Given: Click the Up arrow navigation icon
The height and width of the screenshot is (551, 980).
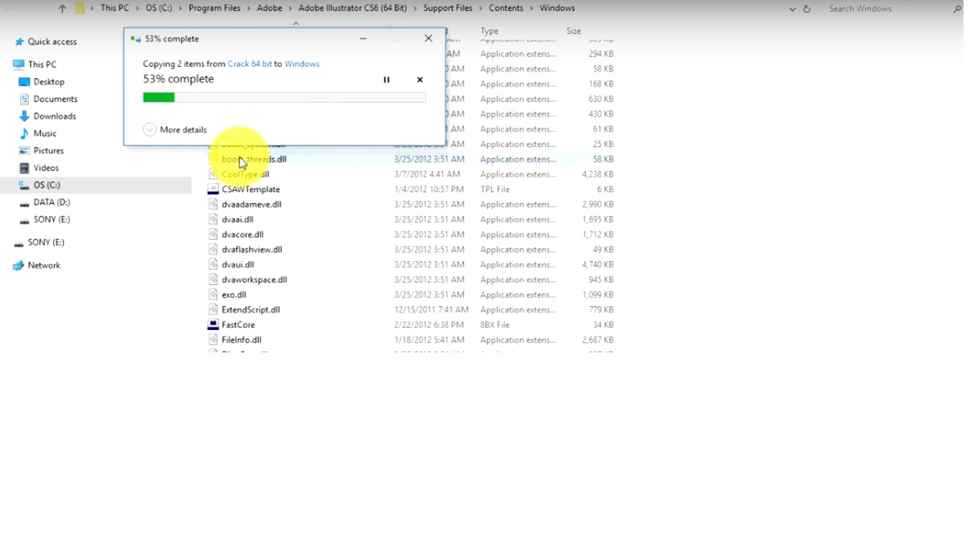Looking at the screenshot, I should [62, 9].
